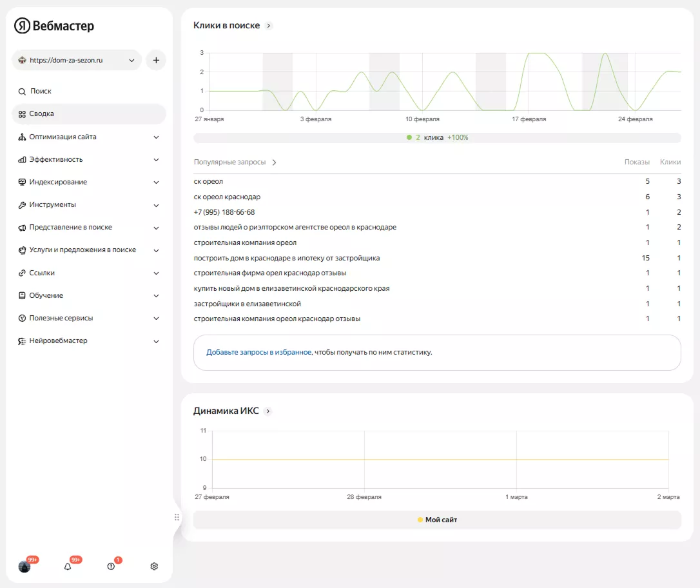Click the Полезные сервисы icon
This screenshot has height=588, width=700.
(22, 318)
